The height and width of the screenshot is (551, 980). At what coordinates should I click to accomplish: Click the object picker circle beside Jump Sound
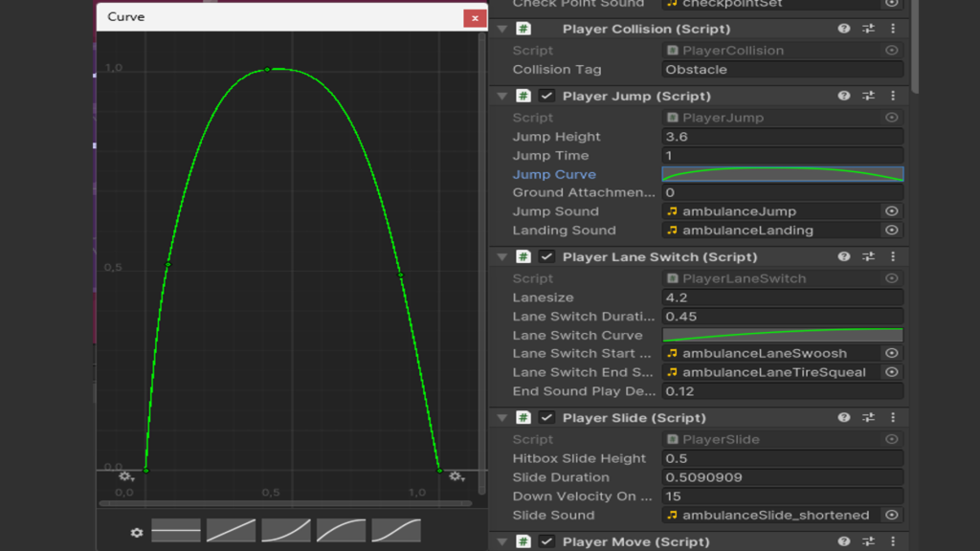(891, 210)
